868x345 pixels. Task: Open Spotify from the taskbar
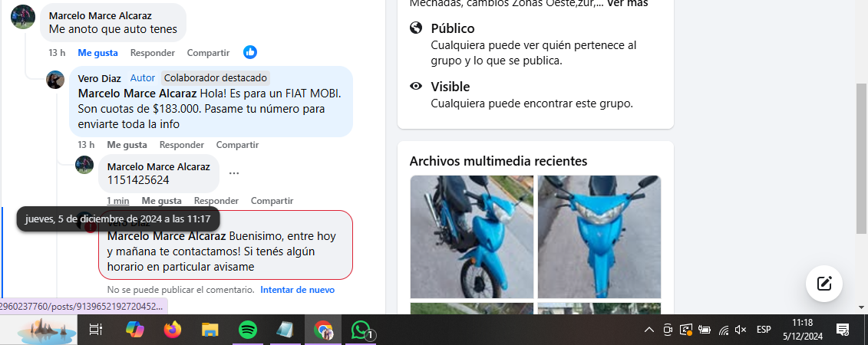247,330
